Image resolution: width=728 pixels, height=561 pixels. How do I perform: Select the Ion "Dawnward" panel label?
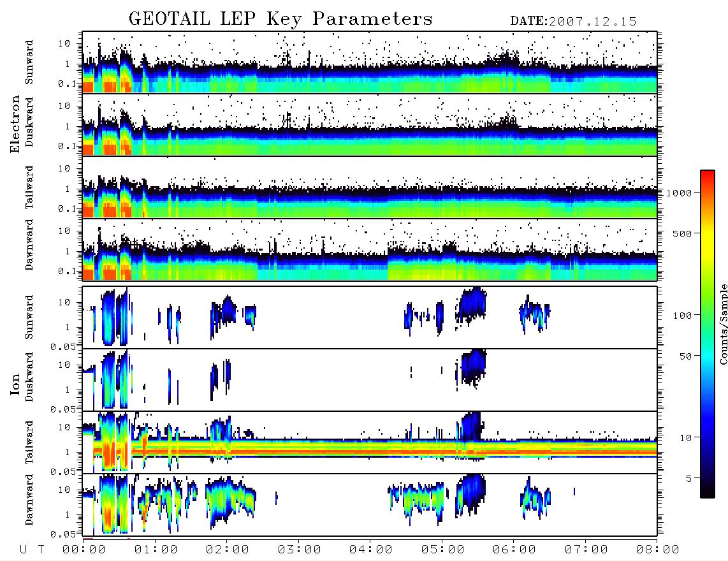(x=29, y=500)
